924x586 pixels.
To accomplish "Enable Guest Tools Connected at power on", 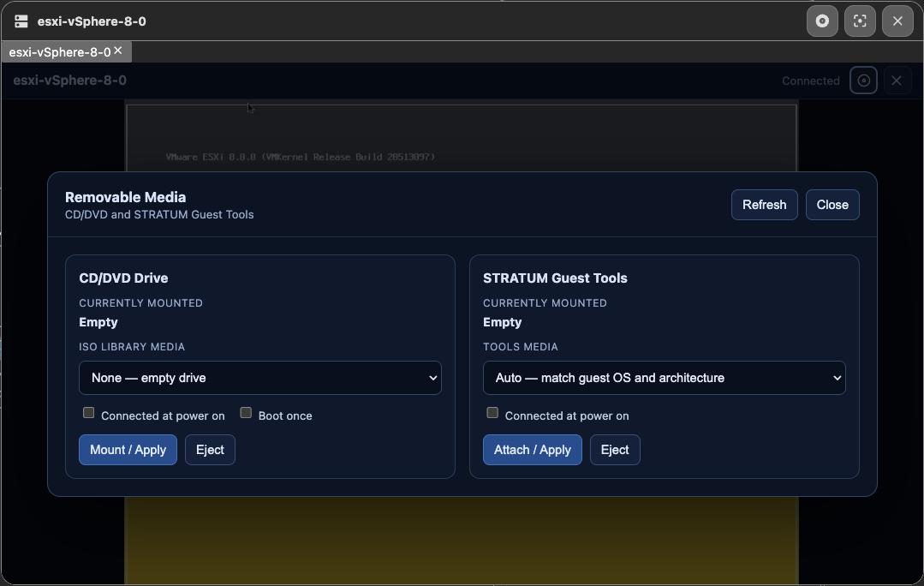I will 492,413.
